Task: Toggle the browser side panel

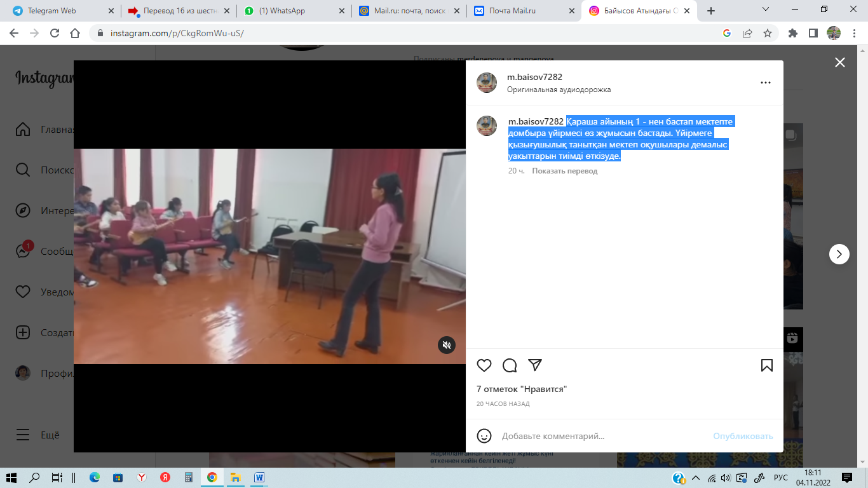Action: [x=813, y=33]
